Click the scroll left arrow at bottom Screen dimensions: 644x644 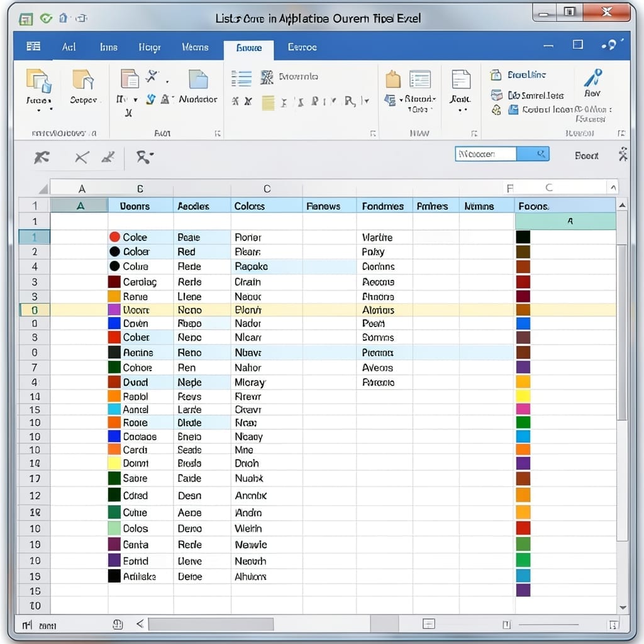pos(140,624)
